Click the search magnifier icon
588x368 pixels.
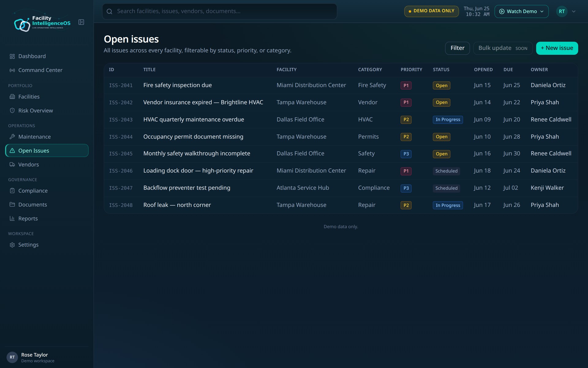point(109,11)
